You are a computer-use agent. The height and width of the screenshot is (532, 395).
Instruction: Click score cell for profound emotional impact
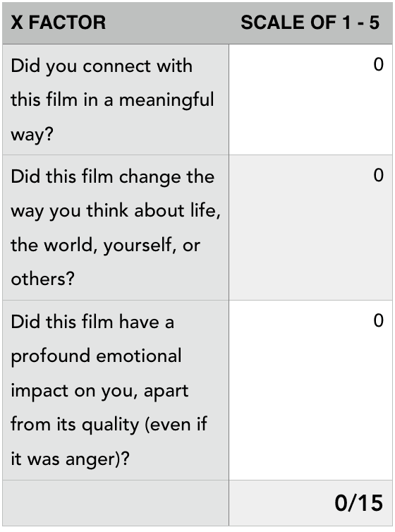point(310,390)
